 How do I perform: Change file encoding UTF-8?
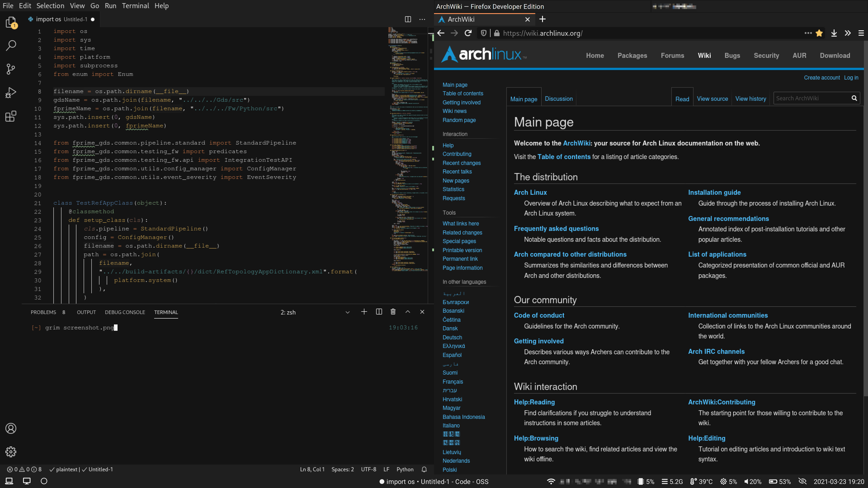(x=369, y=469)
